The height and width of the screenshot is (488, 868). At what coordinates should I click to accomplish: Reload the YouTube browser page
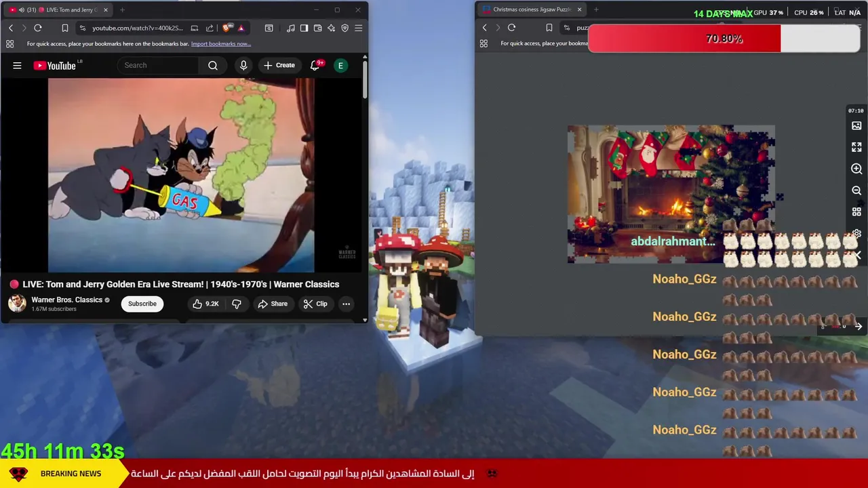38,28
